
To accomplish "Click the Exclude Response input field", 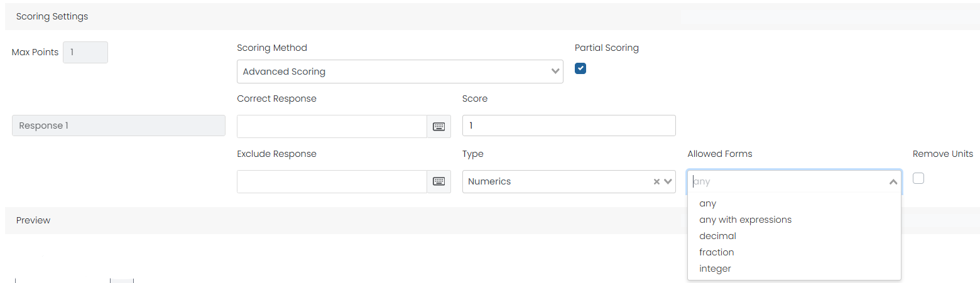I will 332,181.
